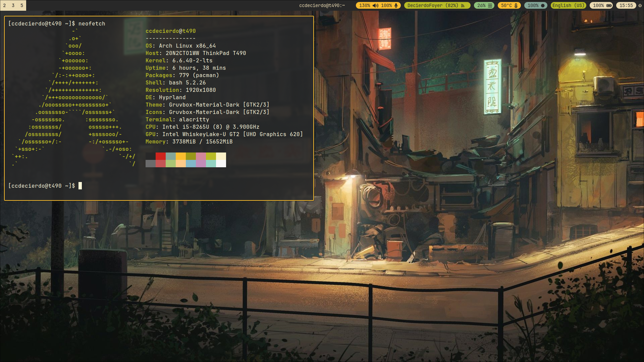The width and height of the screenshot is (644, 362).
Task: Switch to workspace 5
Action: coord(22,5)
